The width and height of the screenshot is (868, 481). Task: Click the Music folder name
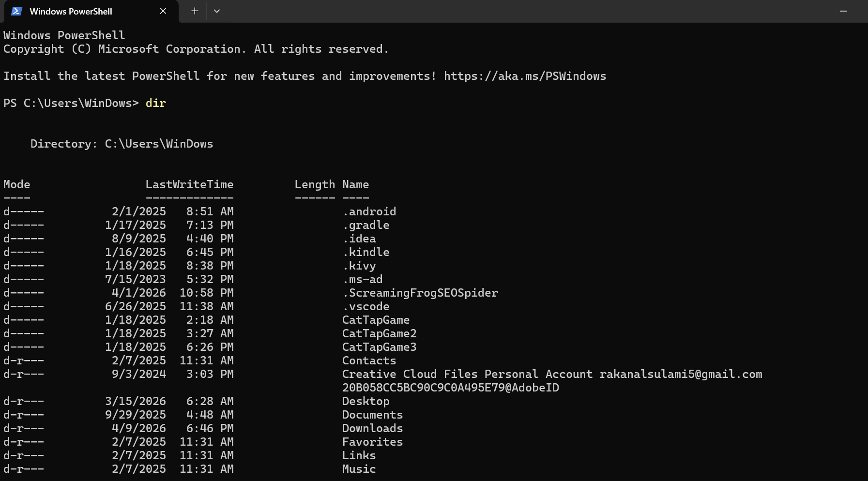point(359,469)
